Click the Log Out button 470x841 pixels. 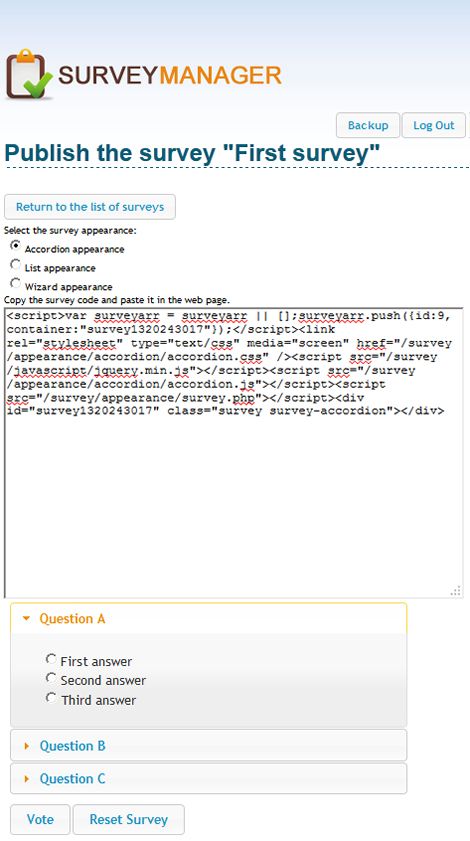[434, 125]
